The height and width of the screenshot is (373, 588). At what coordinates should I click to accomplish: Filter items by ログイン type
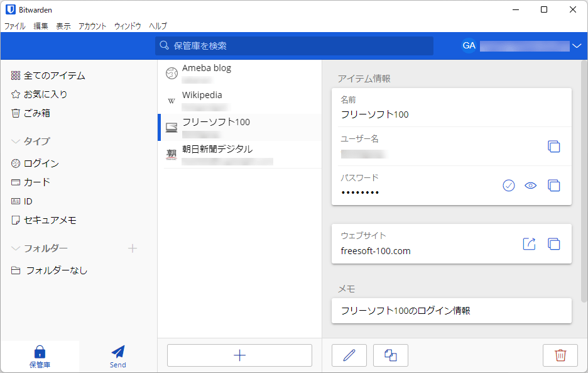coord(35,164)
